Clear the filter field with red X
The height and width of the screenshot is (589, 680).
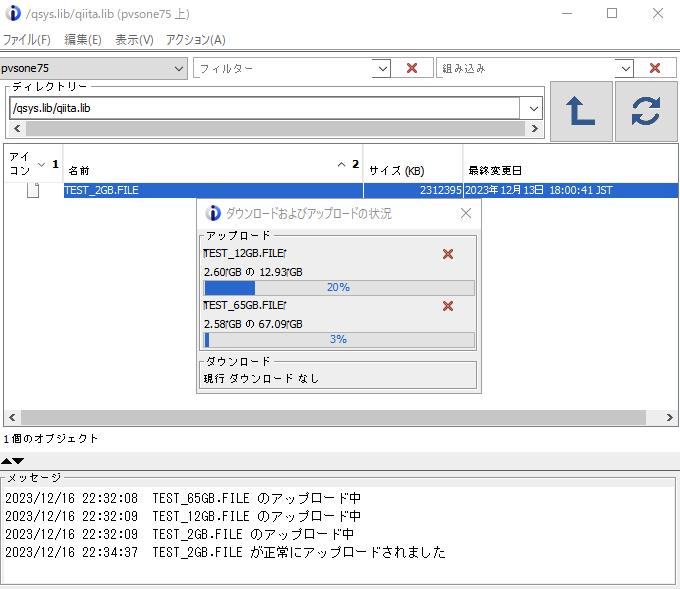(x=412, y=68)
